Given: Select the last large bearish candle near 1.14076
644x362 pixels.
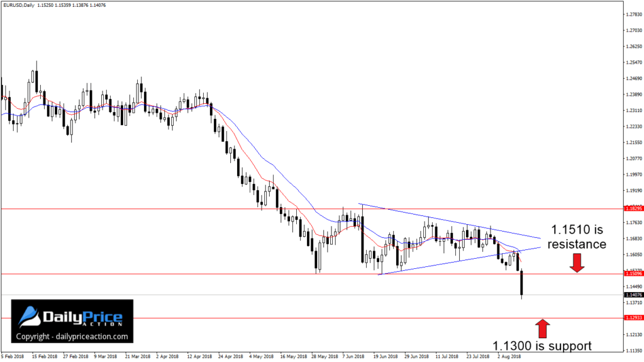Looking at the screenshot, I should (x=521, y=283).
